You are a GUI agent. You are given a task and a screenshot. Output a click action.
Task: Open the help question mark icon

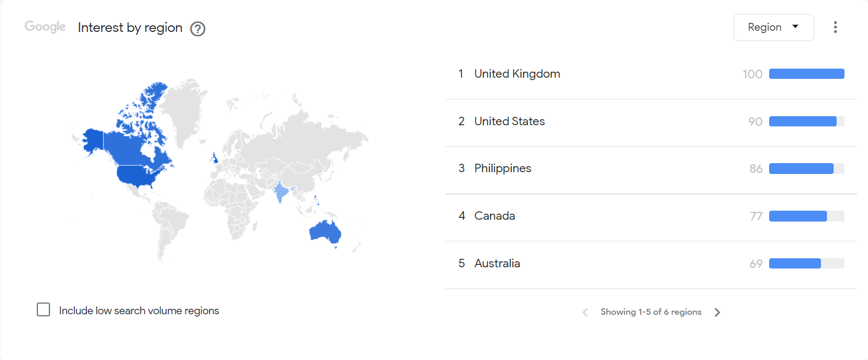[x=198, y=28]
